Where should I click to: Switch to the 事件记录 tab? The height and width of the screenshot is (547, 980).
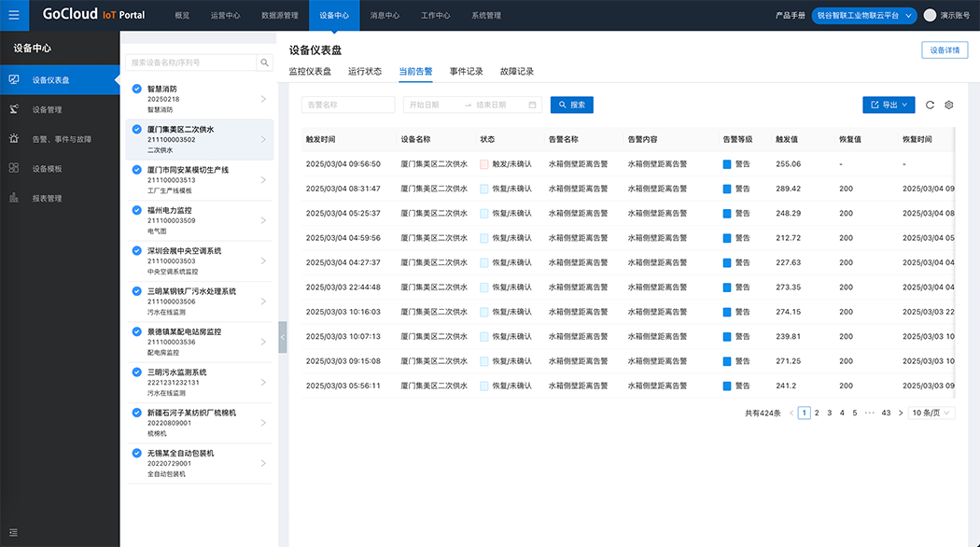[466, 72]
